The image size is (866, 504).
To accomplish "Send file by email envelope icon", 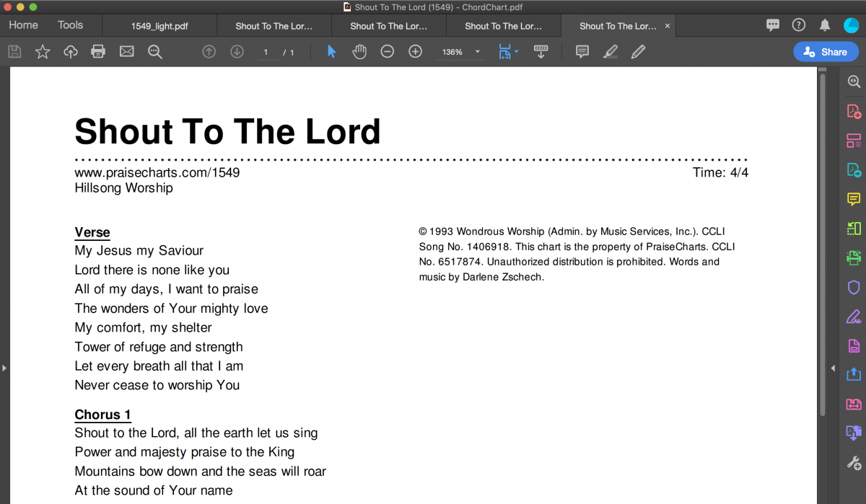I will pos(127,52).
